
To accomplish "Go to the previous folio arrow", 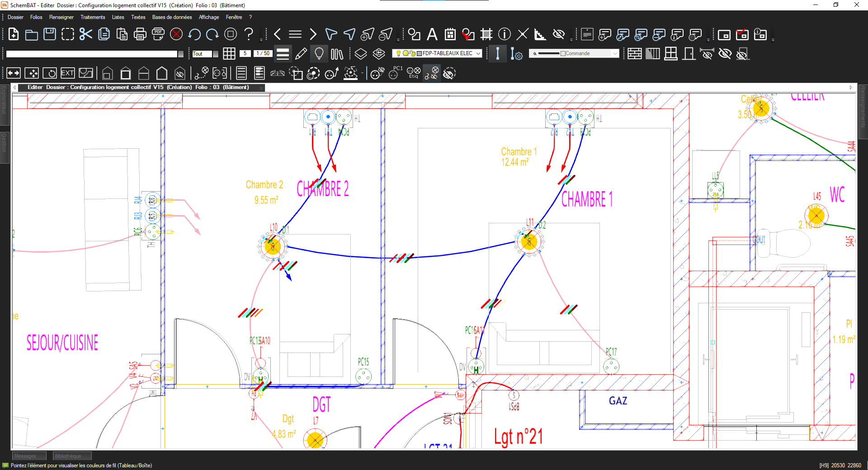I will tap(277, 34).
